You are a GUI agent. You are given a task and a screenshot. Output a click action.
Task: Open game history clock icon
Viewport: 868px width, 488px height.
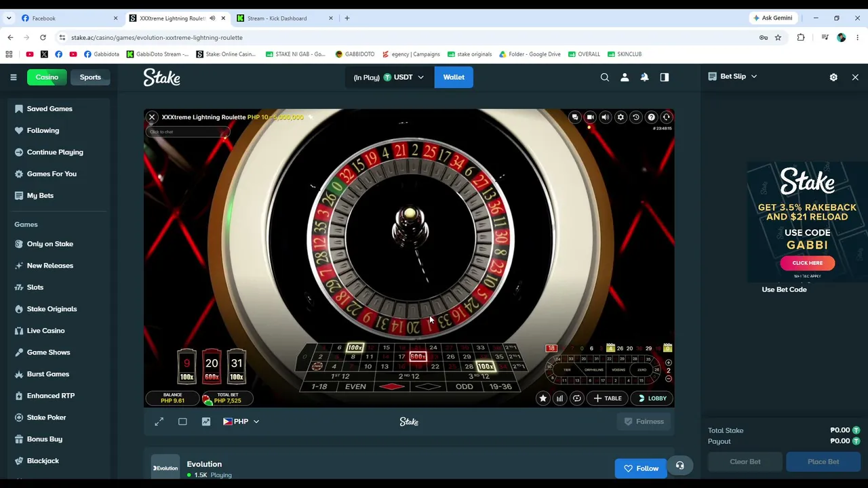pos(636,117)
